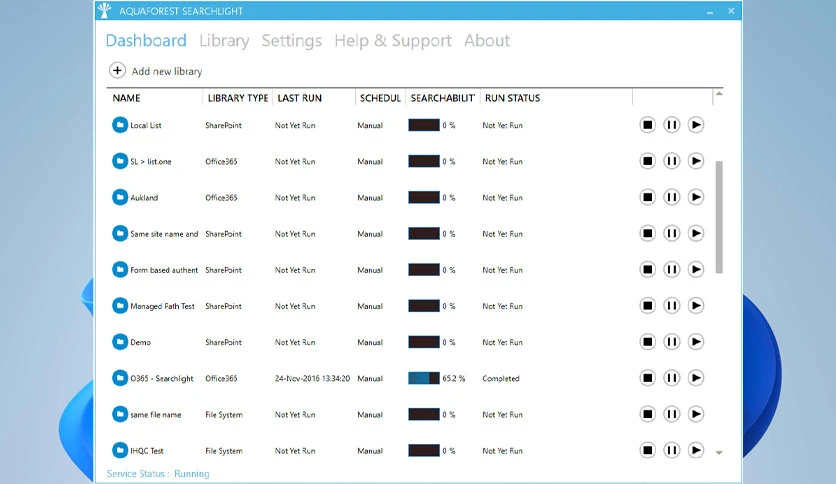The width and height of the screenshot is (836, 484).
Task: Pause the Managed Path Test library
Action: click(x=672, y=305)
